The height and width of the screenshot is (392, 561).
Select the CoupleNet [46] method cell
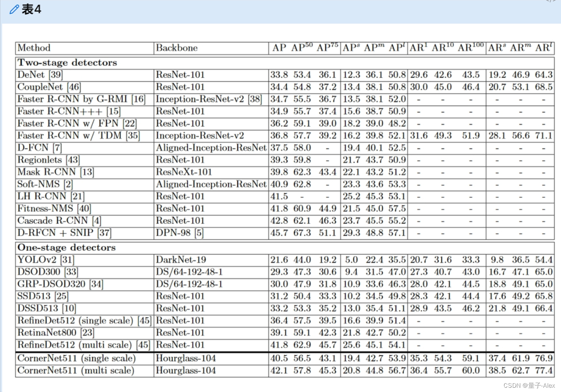(49, 87)
